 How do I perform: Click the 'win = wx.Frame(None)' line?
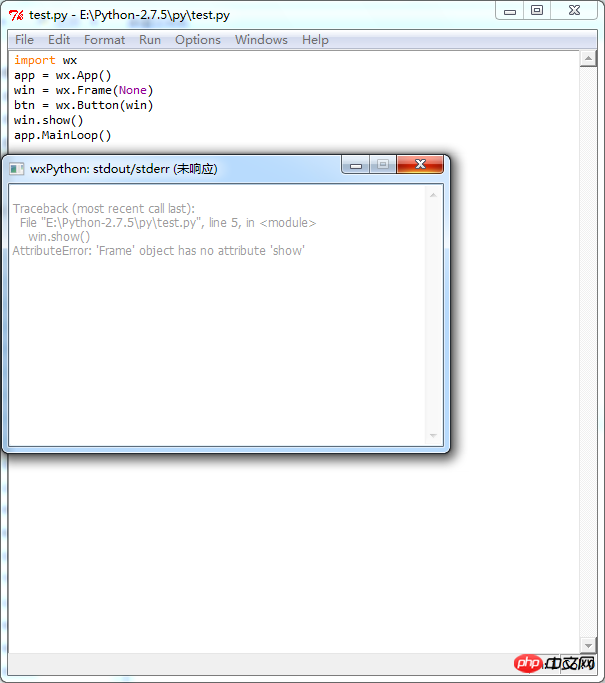pyautogui.click(x=84, y=90)
